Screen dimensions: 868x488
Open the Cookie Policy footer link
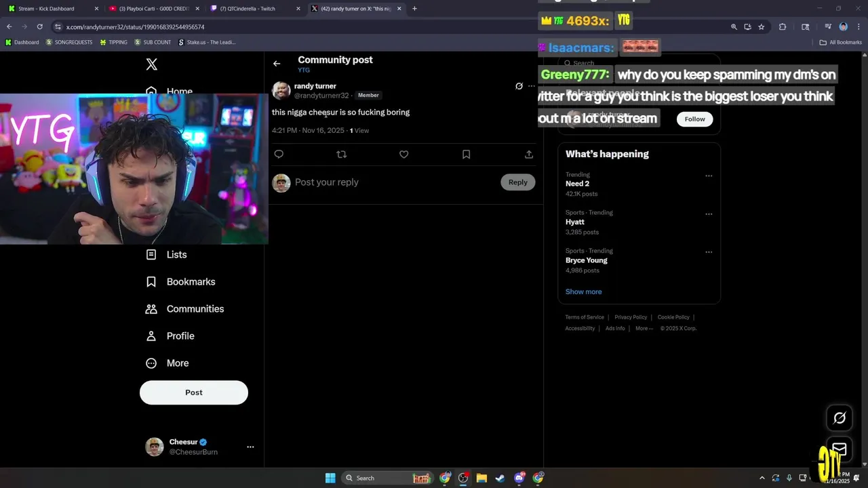pyautogui.click(x=673, y=317)
